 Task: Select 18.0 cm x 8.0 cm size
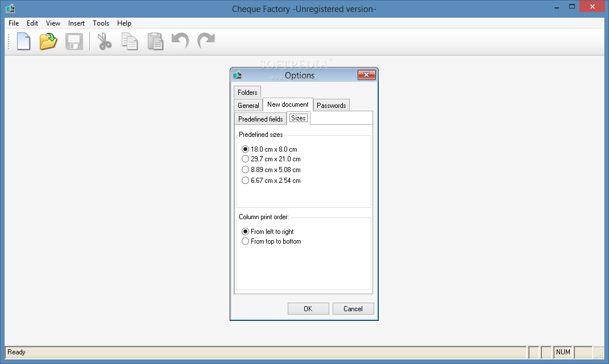pyautogui.click(x=270, y=149)
